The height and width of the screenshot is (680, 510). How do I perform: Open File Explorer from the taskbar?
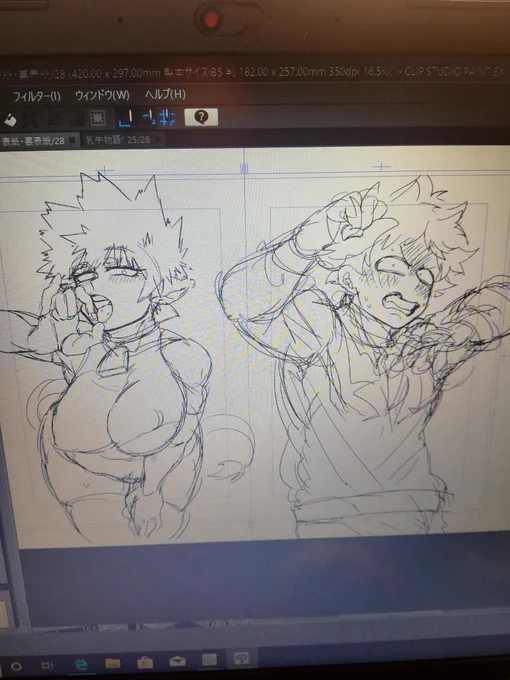pyautogui.click(x=113, y=663)
